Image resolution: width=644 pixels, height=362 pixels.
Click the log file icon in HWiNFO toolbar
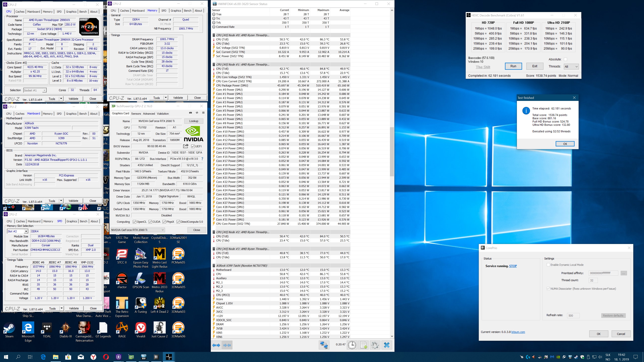[x=363, y=345]
